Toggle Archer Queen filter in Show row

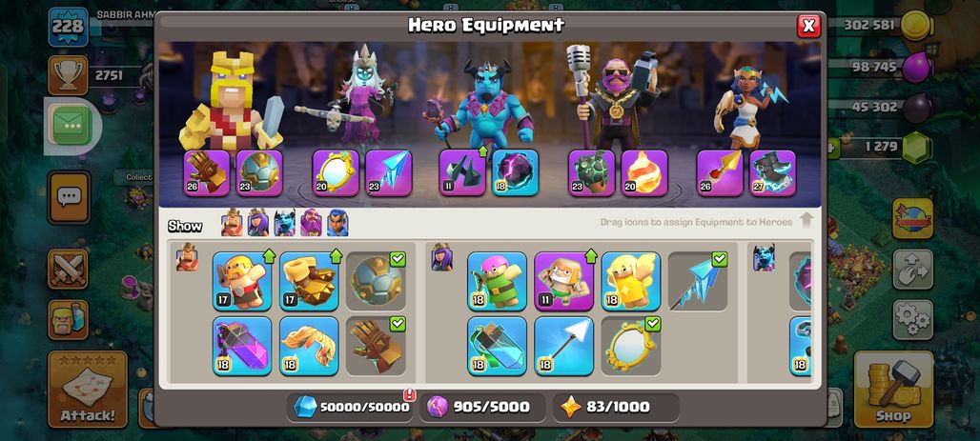258,223
